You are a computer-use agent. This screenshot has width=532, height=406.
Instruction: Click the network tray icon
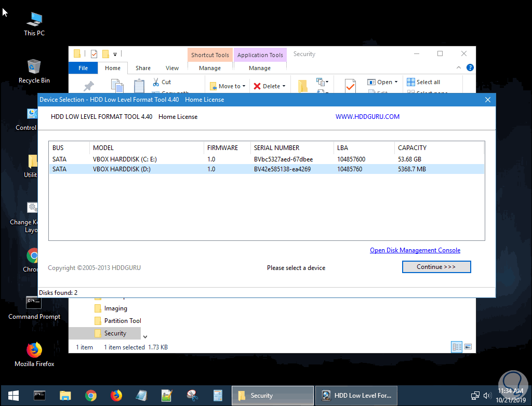[475, 396]
